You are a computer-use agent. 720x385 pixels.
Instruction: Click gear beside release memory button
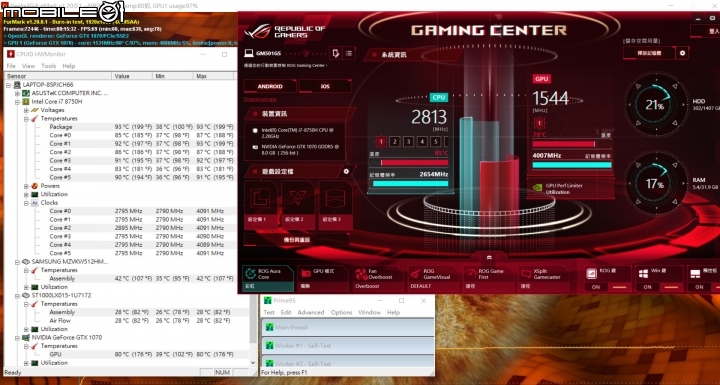pyautogui.click(x=682, y=53)
